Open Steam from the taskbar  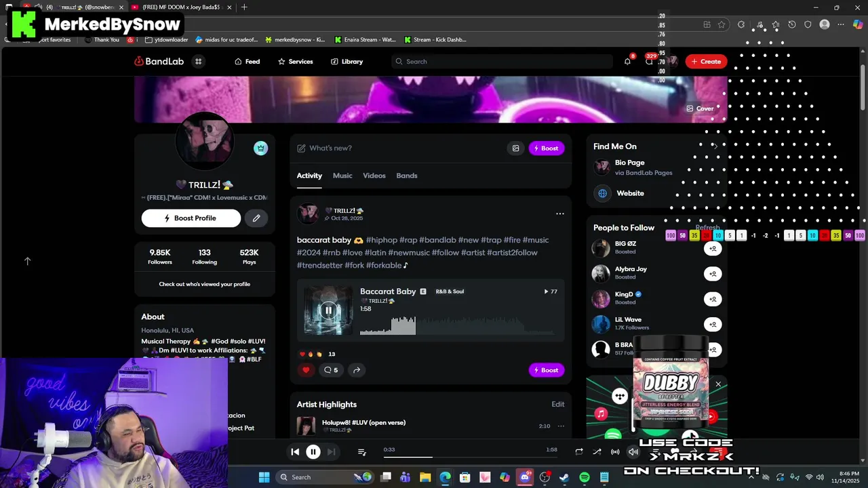564,477
